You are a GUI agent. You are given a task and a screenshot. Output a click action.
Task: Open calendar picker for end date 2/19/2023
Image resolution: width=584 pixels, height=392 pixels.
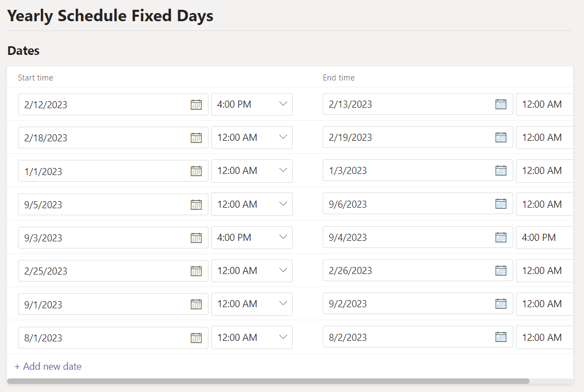[x=501, y=137]
